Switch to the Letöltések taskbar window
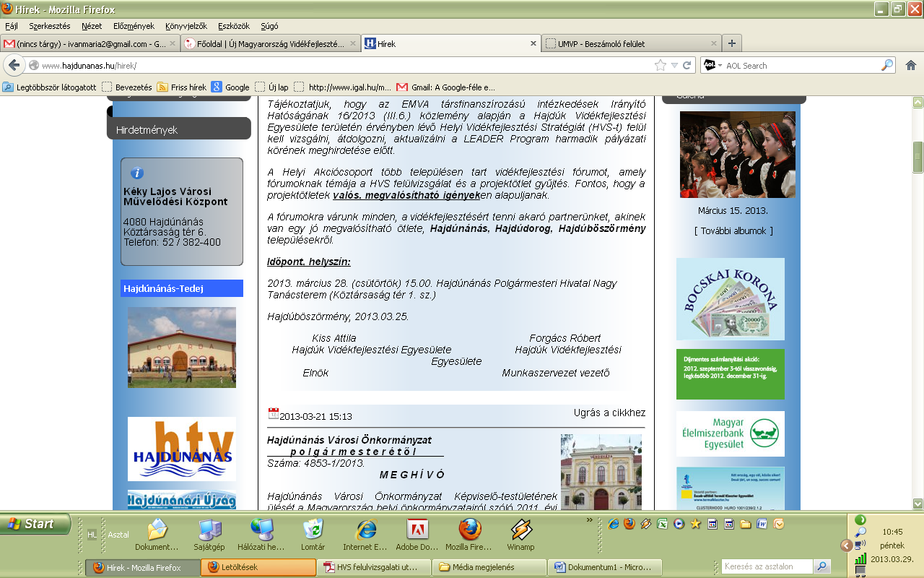The image size is (924, 578). click(x=258, y=567)
